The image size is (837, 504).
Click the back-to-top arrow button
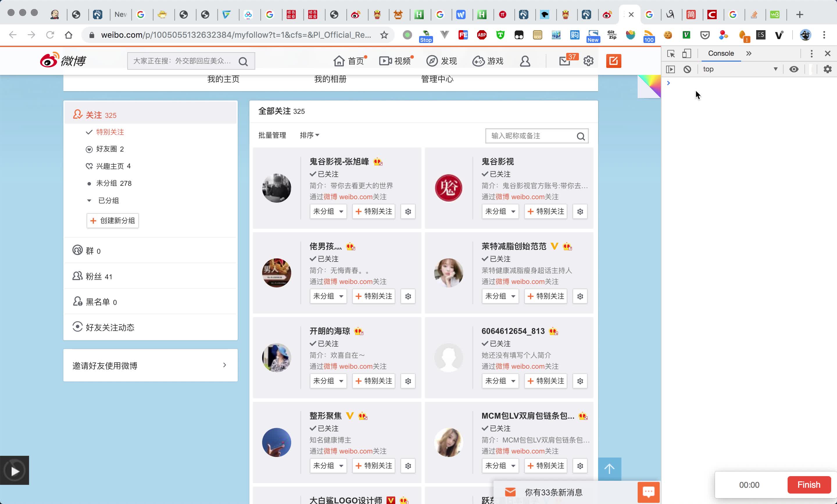[x=609, y=469]
